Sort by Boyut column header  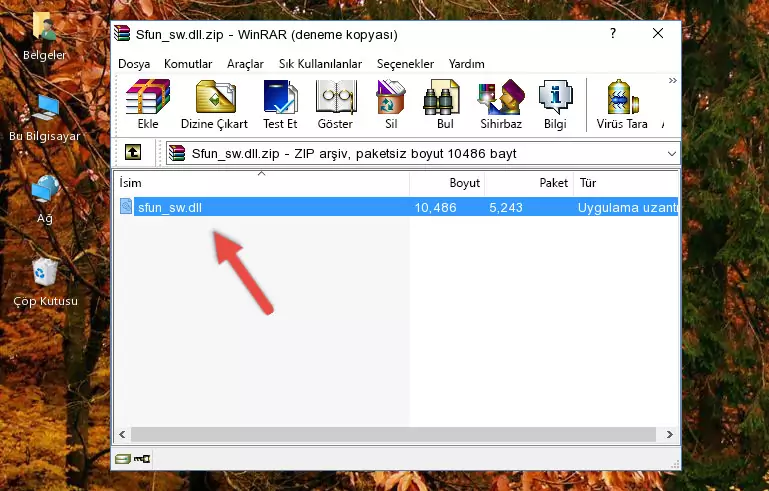[447, 182]
